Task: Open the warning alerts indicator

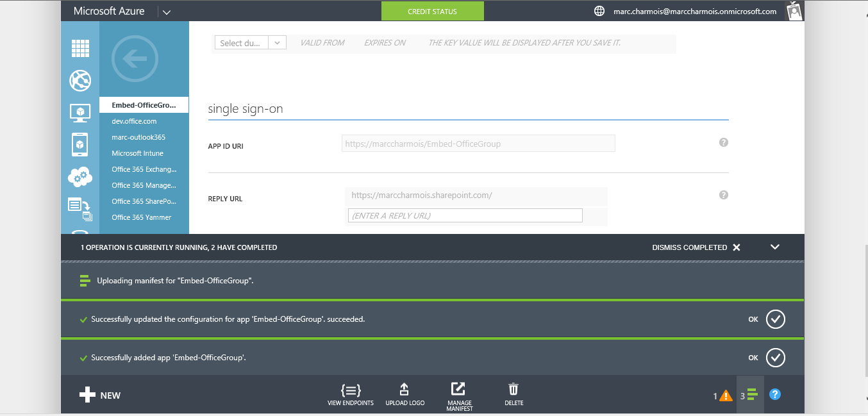Action: [x=722, y=395]
